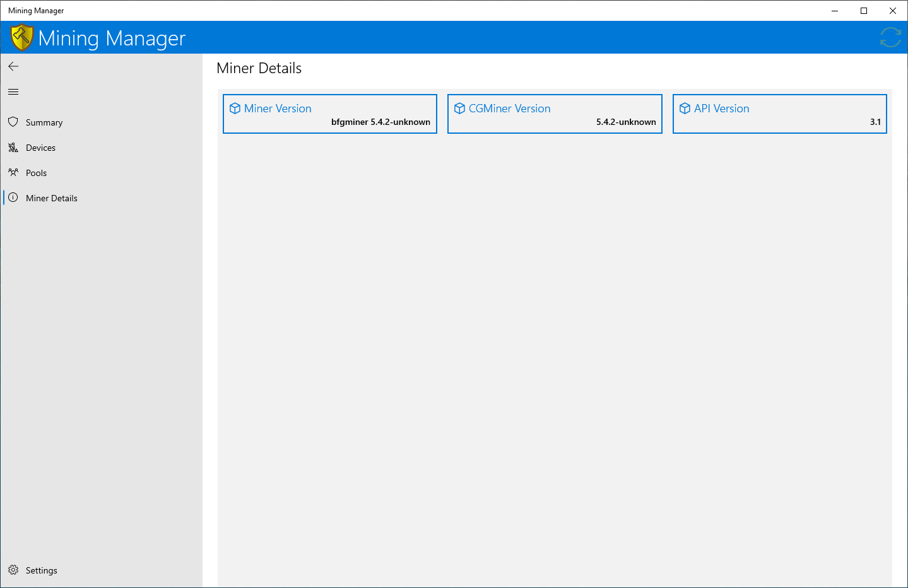The height and width of the screenshot is (588, 908).
Task: Click the Summary shield icon
Action: tap(13, 122)
